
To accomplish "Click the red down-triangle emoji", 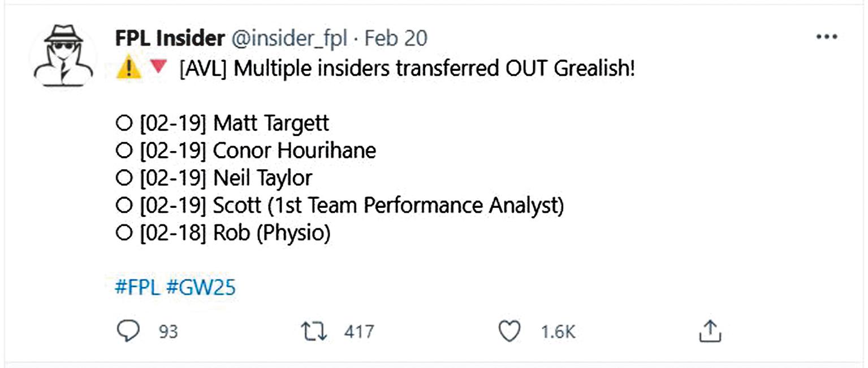I will pos(159,68).
